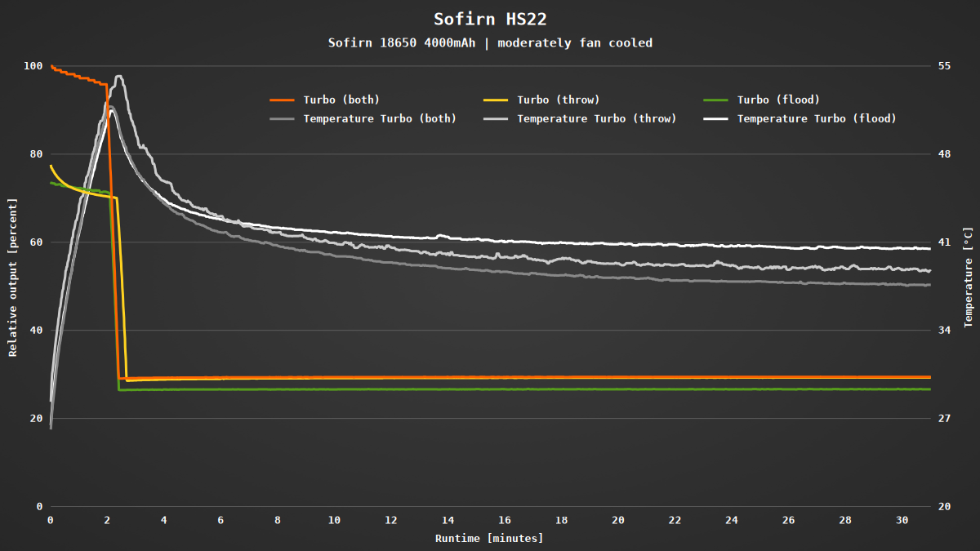The width and height of the screenshot is (980, 551).
Task: Toggle the Turbo (flood) legend entry
Action: point(762,100)
